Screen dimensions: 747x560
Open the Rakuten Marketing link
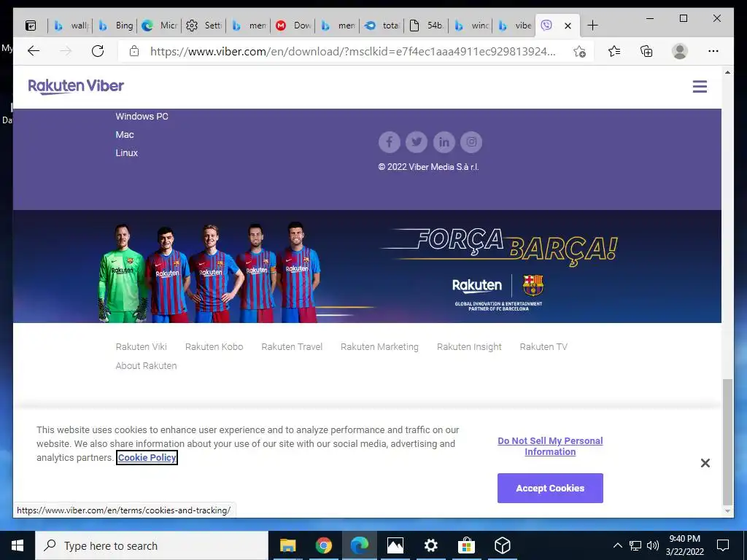click(379, 346)
